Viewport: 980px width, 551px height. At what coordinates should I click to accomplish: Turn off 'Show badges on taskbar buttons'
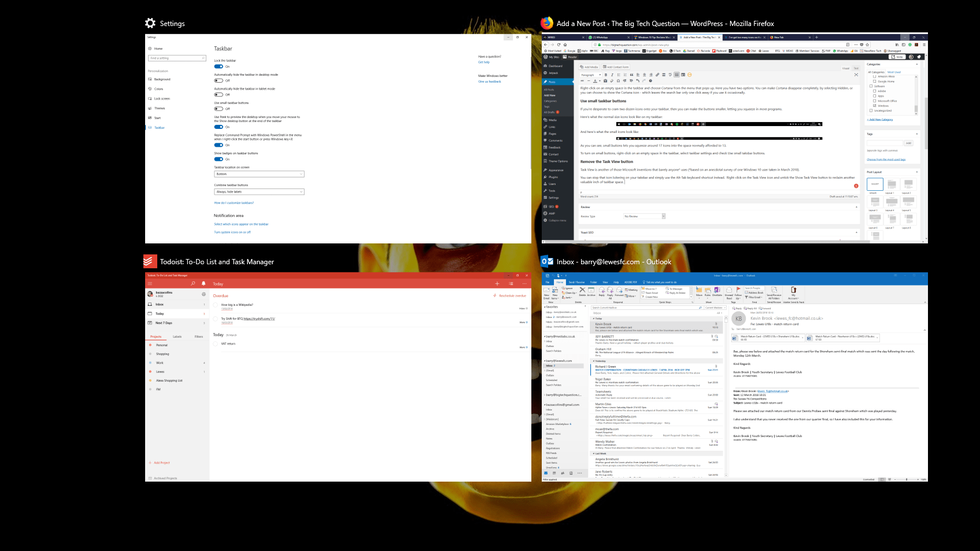tap(219, 159)
